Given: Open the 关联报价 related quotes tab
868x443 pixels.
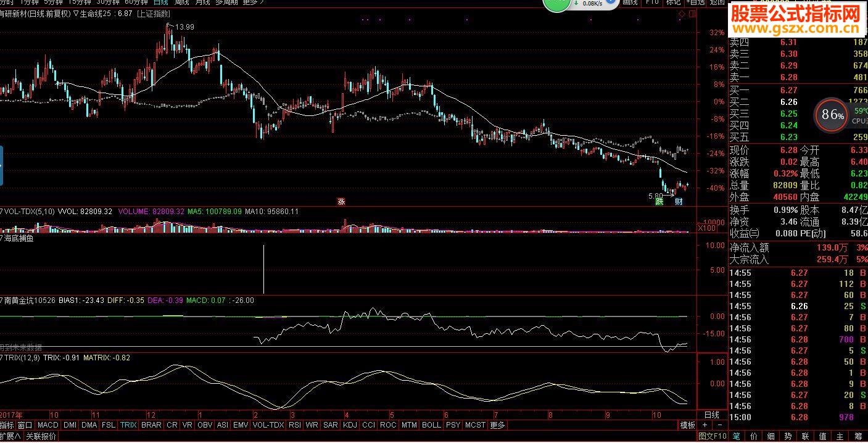Looking at the screenshot, I should [41, 436].
